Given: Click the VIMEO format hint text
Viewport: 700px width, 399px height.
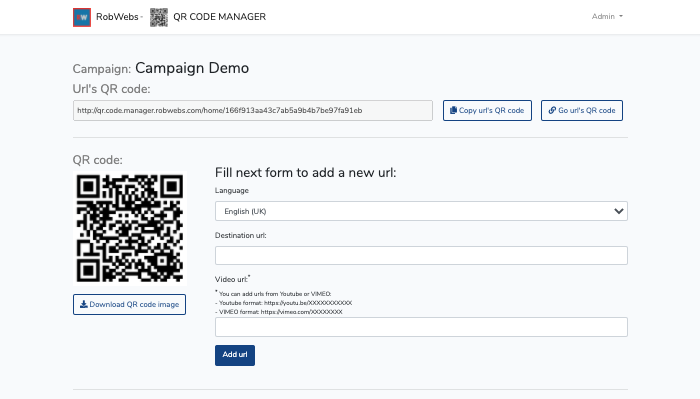Looking at the screenshot, I should click(279, 312).
